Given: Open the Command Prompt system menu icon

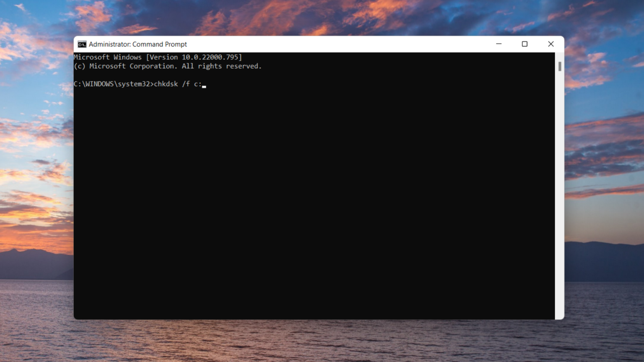Looking at the screenshot, I should [x=82, y=44].
